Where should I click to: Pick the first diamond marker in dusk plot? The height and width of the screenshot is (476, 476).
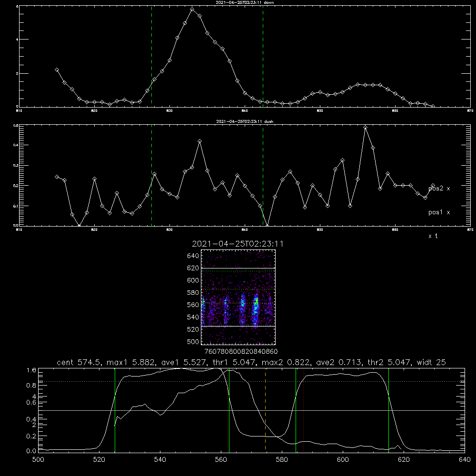coord(57,177)
